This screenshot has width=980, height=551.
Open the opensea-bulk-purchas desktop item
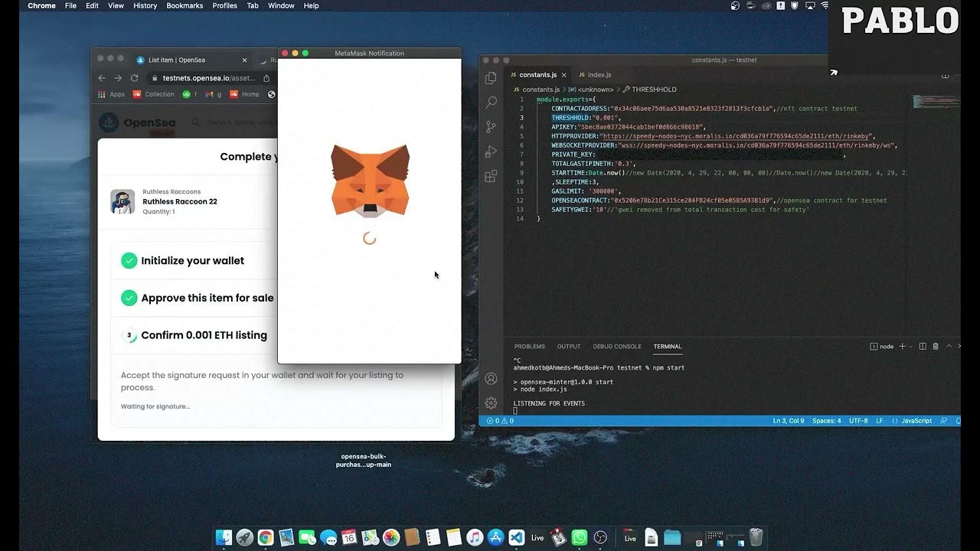tap(364, 460)
